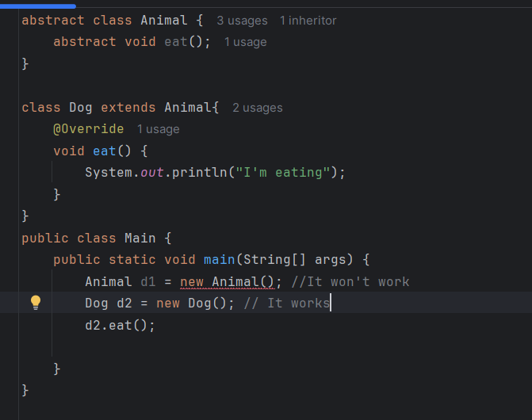Click the println method call
The width and height of the screenshot is (532, 420).
[200, 173]
